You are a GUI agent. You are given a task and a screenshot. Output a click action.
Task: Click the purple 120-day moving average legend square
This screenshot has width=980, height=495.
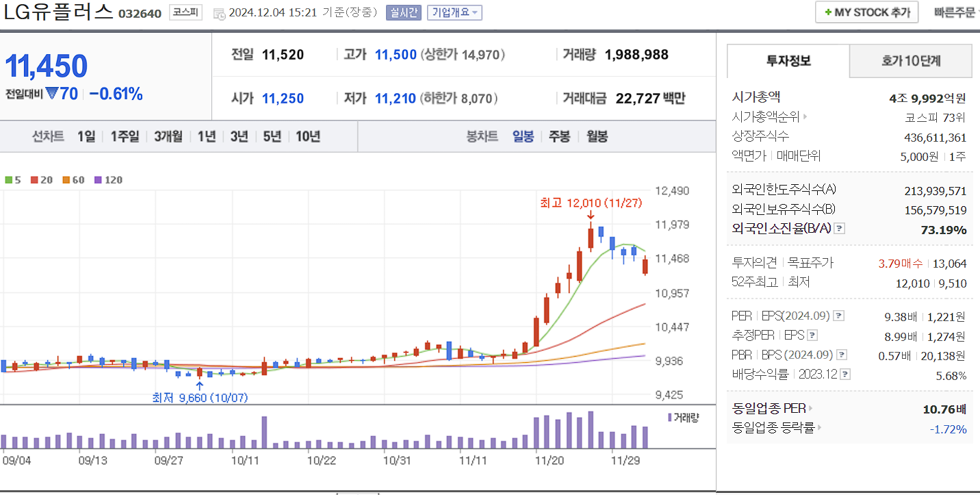pyautogui.click(x=98, y=180)
